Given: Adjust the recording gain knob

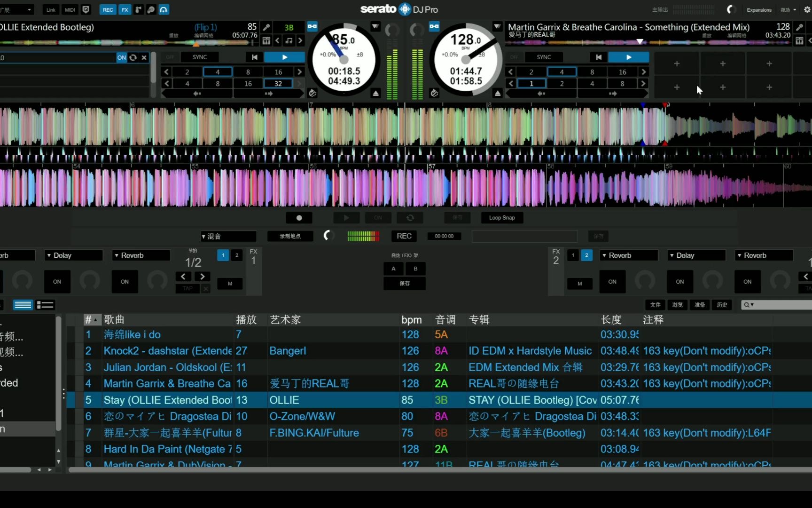Looking at the screenshot, I should point(328,236).
